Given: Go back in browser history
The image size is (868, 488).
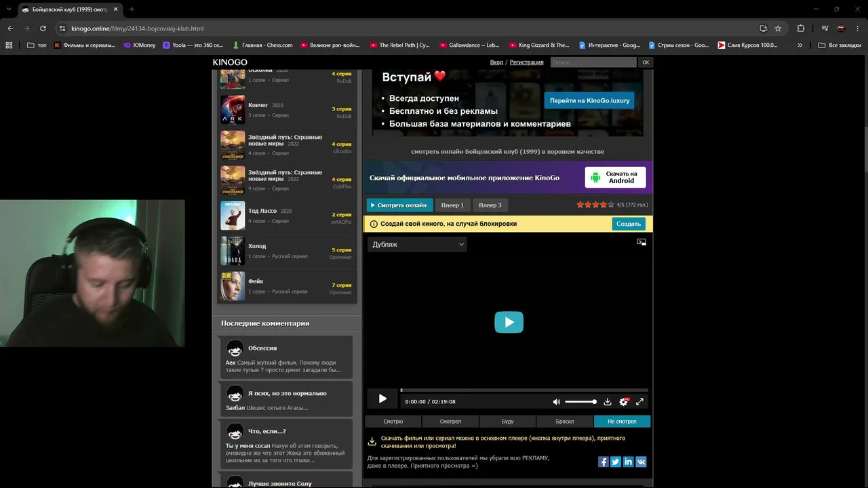Looking at the screenshot, I should (10, 28).
